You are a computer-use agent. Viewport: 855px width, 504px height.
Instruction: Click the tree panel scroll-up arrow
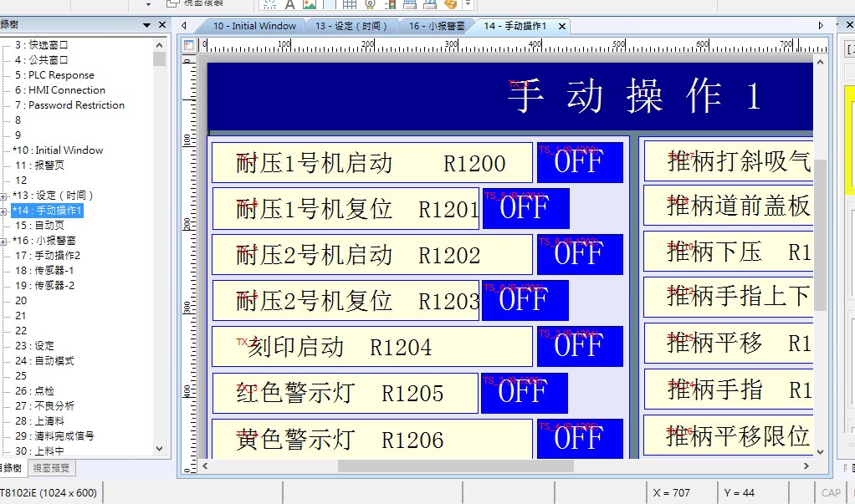click(x=159, y=45)
